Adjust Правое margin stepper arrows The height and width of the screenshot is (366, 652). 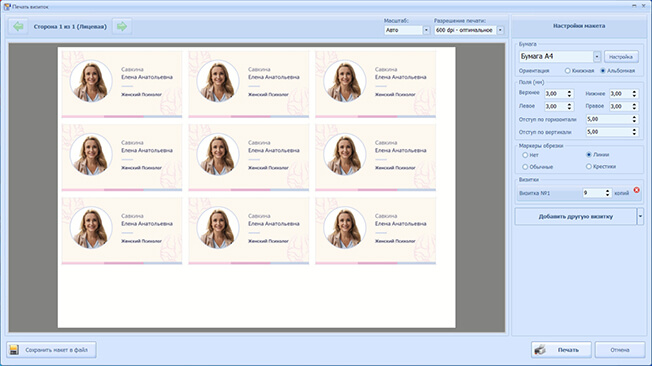point(634,106)
